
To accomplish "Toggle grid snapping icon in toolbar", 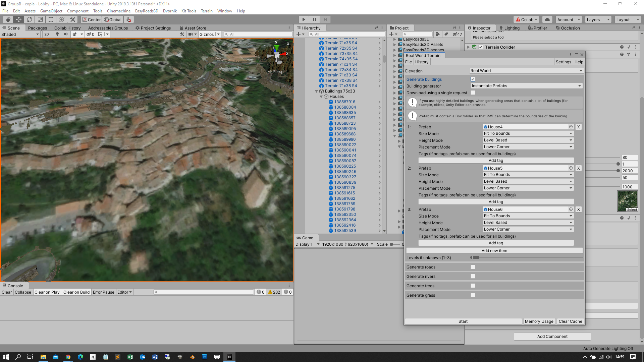I will 129,19.
